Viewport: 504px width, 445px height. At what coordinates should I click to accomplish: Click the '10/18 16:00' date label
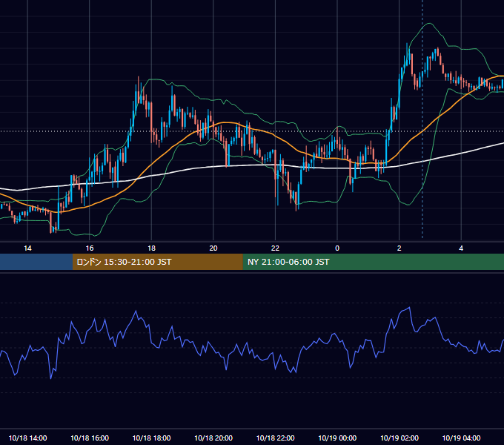pos(90,438)
